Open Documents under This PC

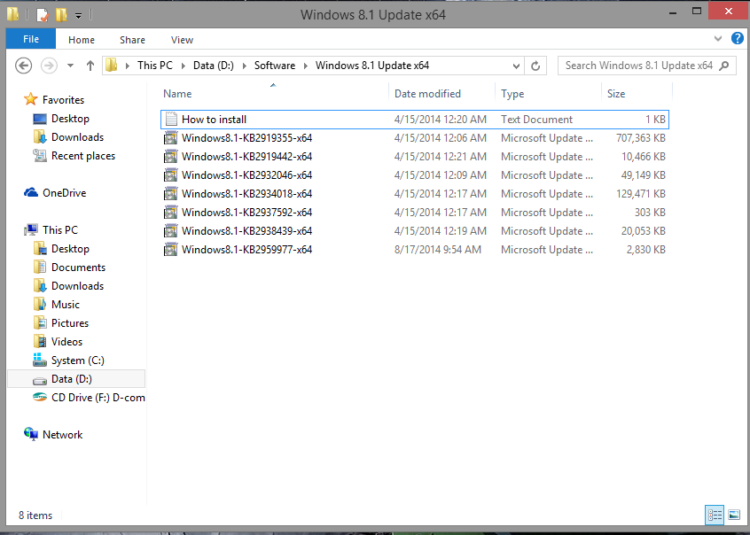coord(78,268)
